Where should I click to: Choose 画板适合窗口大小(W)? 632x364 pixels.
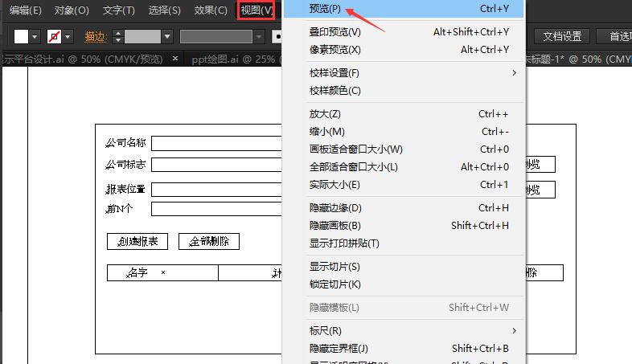(404, 149)
